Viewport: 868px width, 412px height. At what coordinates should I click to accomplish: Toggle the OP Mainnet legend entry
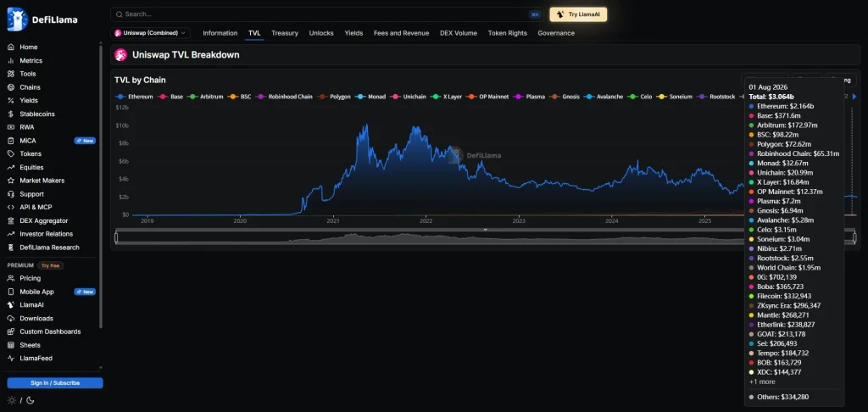click(487, 97)
